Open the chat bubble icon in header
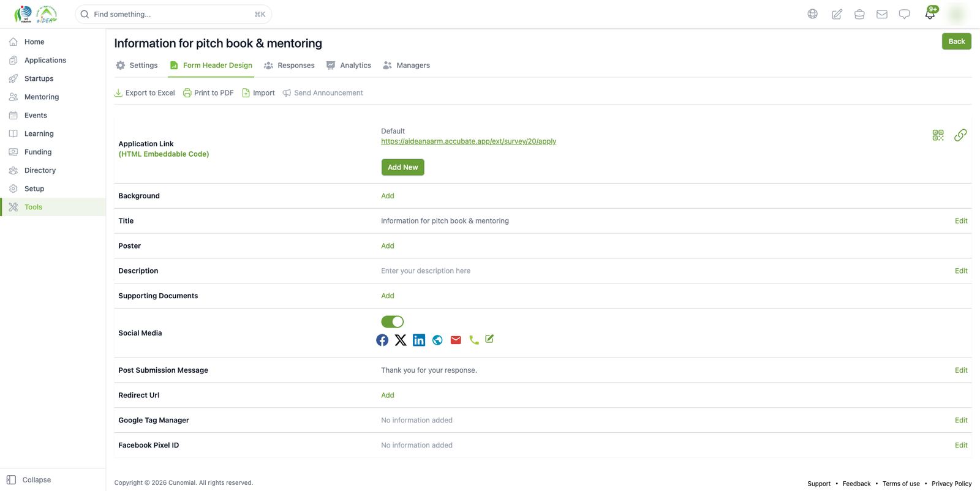 [905, 14]
